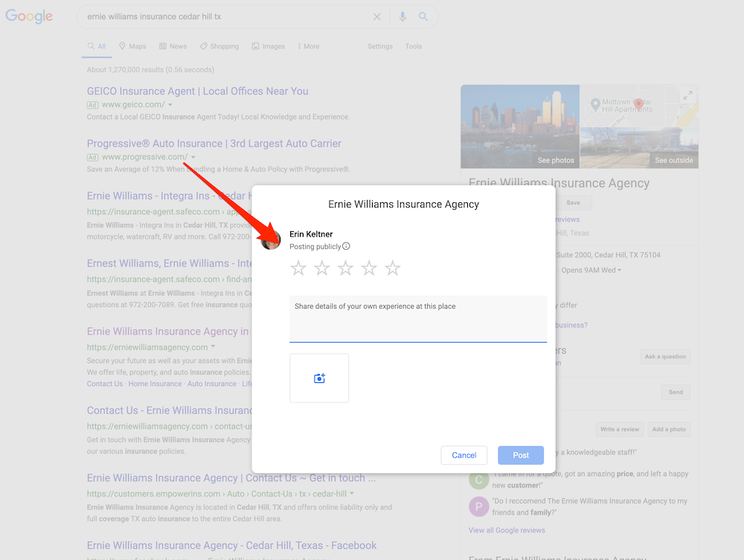Open View all Google reviews
The image size is (744, 560).
pos(507,530)
